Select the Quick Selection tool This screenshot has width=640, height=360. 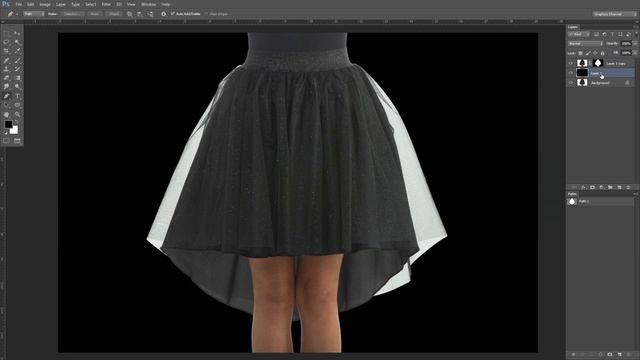[17, 42]
